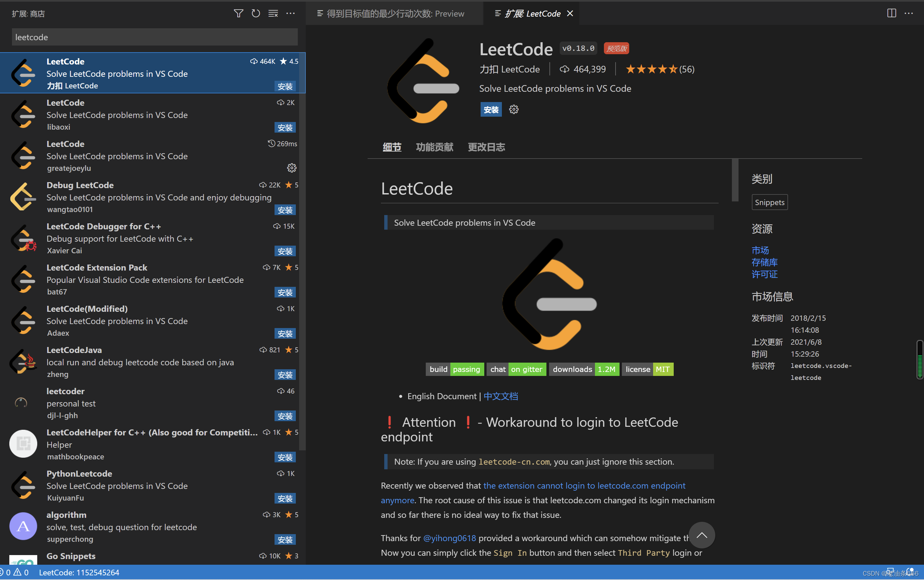924x580 pixels.
Task: Install the Debug LeetCode extension
Action: click(285, 210)
